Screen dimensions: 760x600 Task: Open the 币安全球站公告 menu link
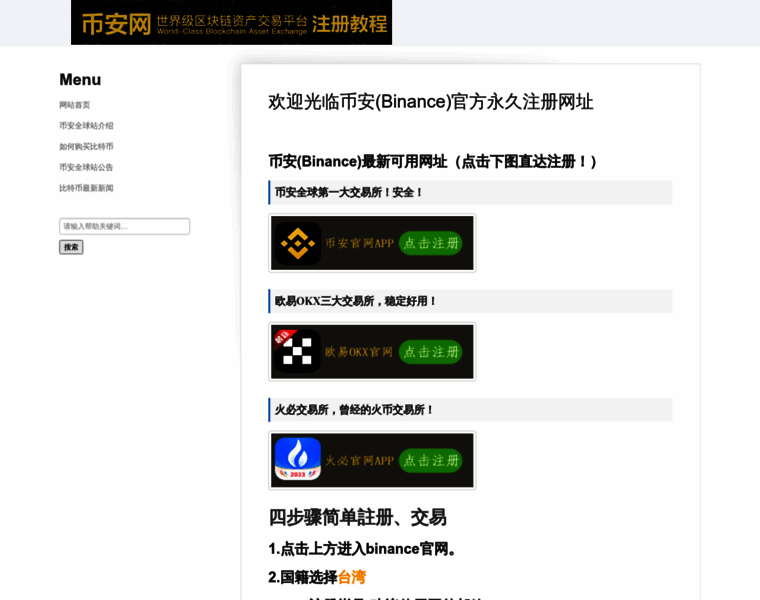[86, 167]
